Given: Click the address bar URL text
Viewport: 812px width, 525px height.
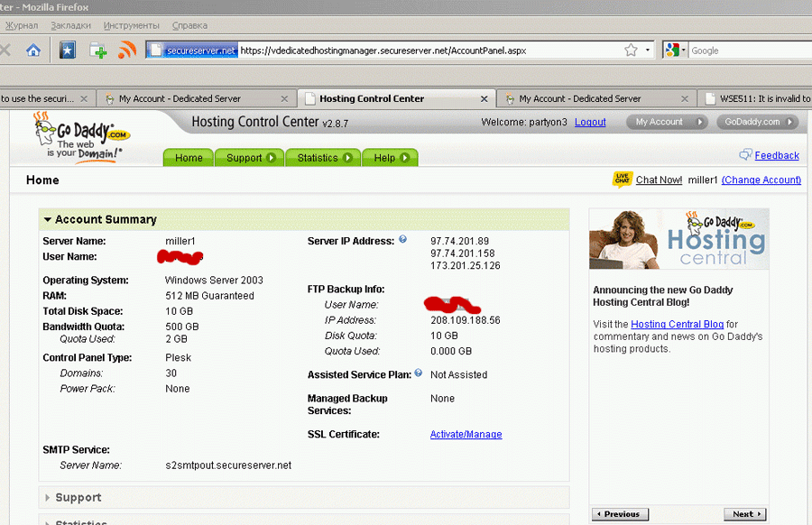Looking at the screenshot, I should tap(383, 51).
